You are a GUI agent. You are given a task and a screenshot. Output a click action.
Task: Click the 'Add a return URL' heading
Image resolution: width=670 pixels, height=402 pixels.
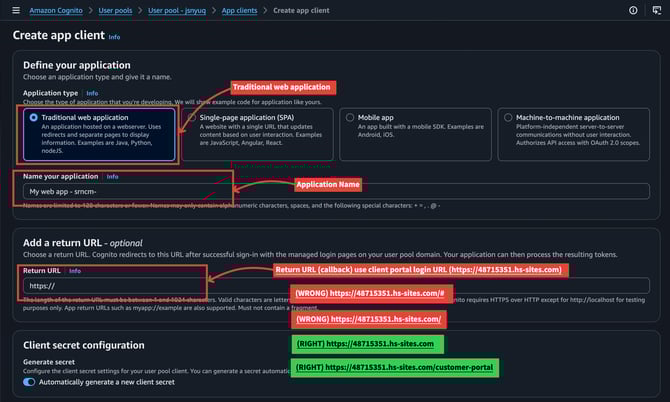83,243
